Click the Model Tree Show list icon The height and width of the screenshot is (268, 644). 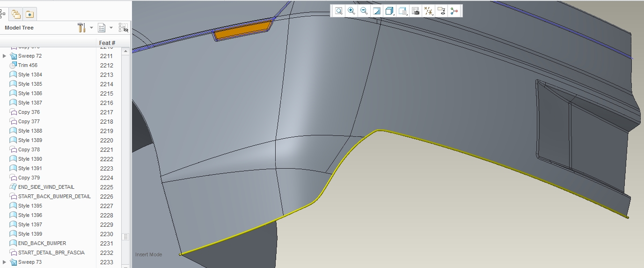tap(102, 28)
